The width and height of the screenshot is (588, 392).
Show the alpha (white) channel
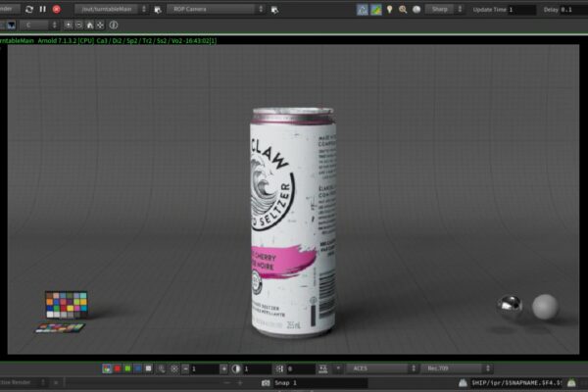(x=149, y=368)
